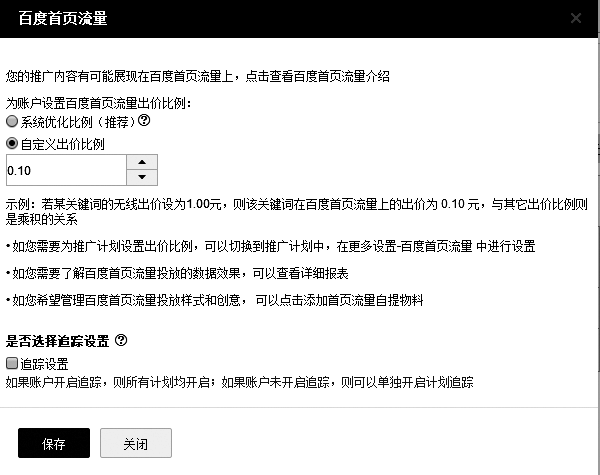Enable the 追踪设置 checkbox
The height and width of the screenshot is (475, 600).
[12, 363]
